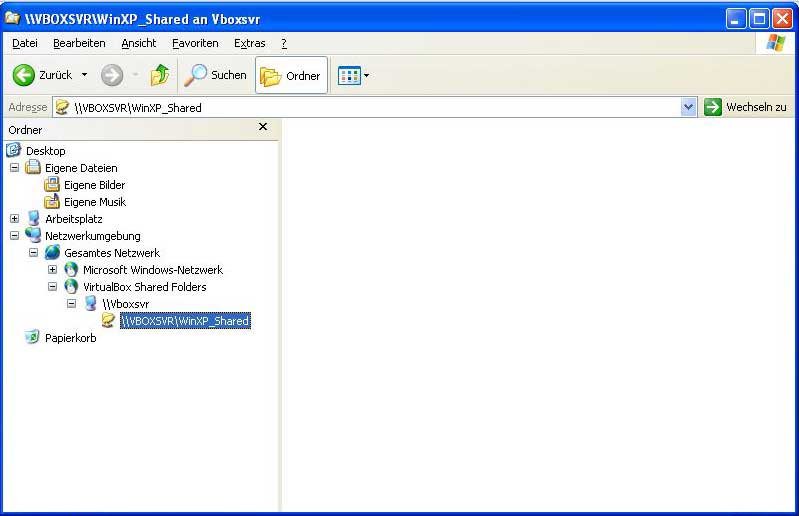
Task: Select Gesamtes Netzwerk in the tree
Action: tap(112, 253)
